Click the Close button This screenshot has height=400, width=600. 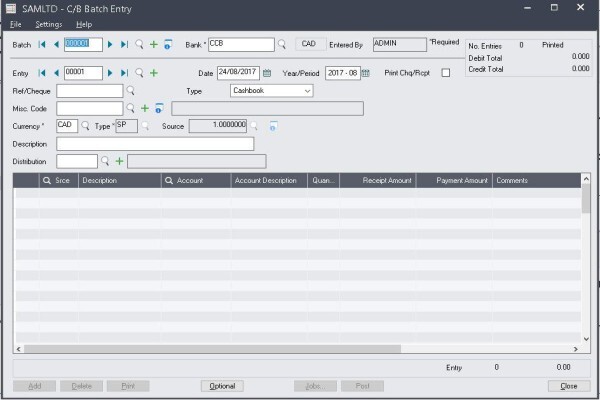coord(569,386)
